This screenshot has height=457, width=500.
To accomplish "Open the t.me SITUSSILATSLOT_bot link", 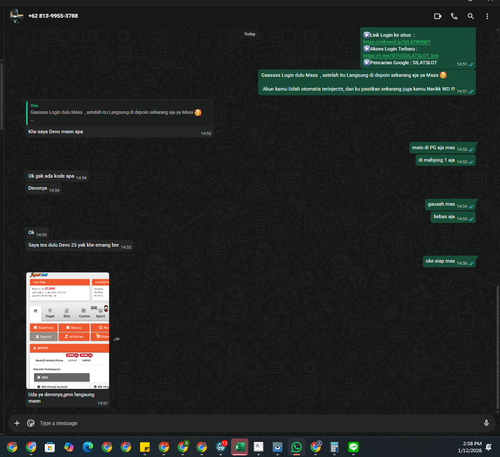I will [x=401, y=56].
